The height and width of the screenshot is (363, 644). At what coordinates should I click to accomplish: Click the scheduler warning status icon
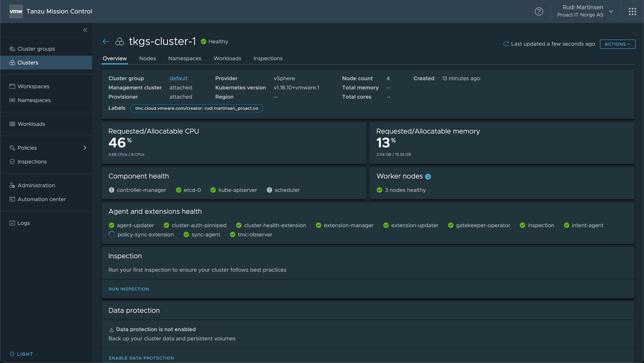[269, 190]
